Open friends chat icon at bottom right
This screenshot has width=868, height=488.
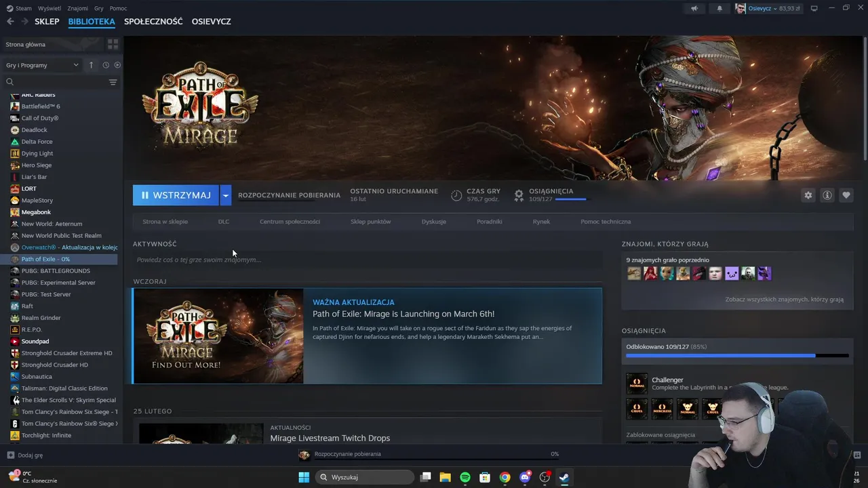tap(856, 455)
